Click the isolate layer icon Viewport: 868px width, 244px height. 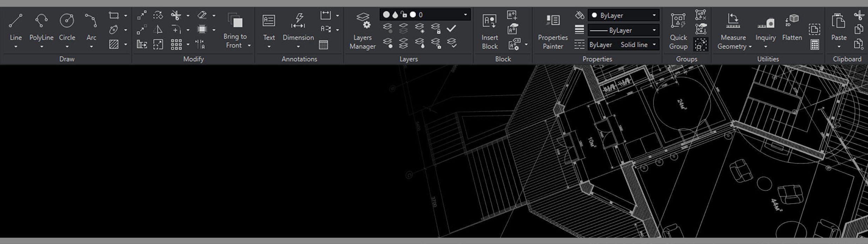click(x=404, y=28)
